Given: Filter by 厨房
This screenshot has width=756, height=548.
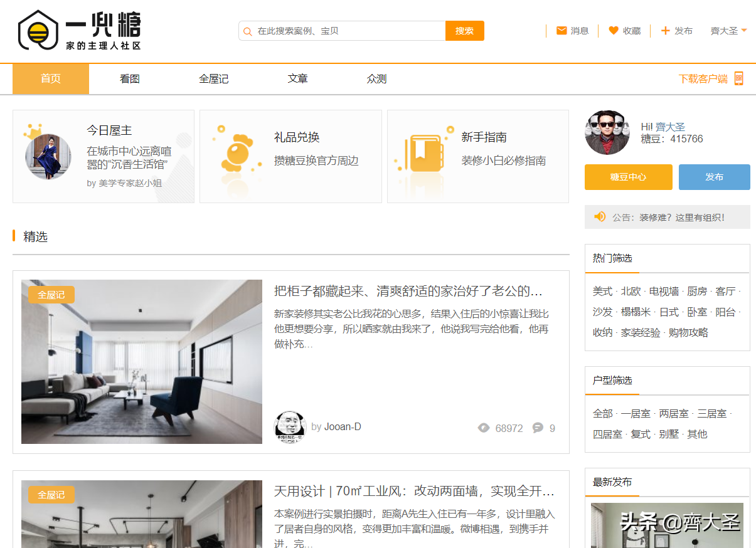Looking at the screenshot, I should click(697, 292).
